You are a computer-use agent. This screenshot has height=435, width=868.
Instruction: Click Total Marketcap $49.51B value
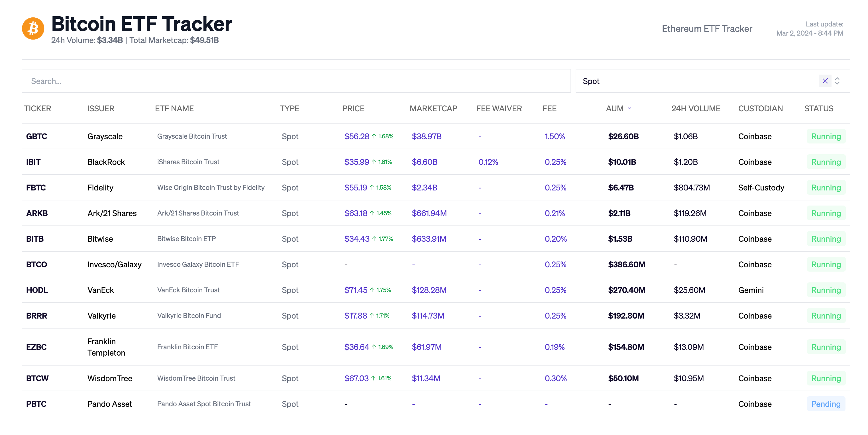(x=204, y=40)
